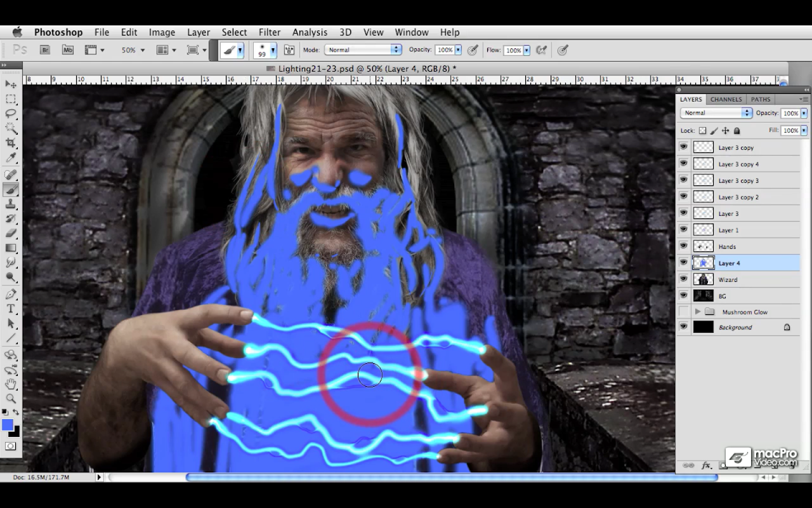
Task: Launch Adobe Bridge from the Br icon
Action: [45, 50]
